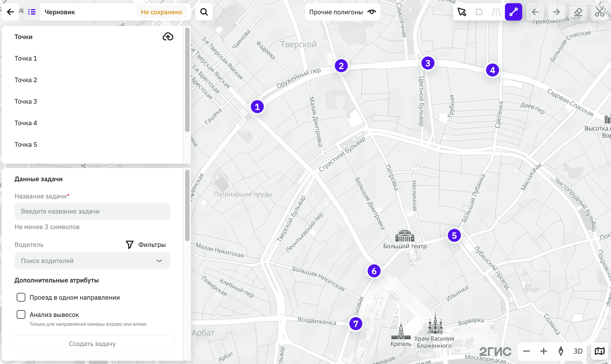Viewport: 611px width, 364px height.
Task: Toggle the purple list panel icon
Action: pos(32,12)
